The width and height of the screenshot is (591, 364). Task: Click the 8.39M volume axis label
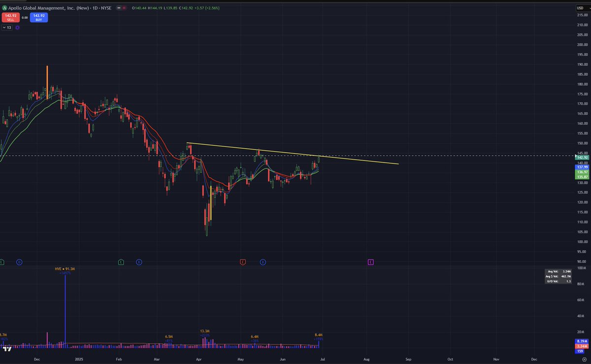(x=582, y=341)
